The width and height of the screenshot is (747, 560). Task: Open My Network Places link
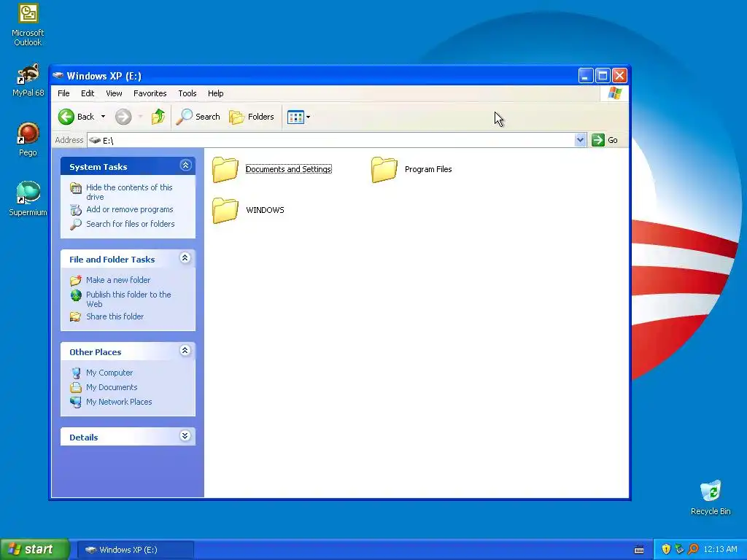coord(119,402)
